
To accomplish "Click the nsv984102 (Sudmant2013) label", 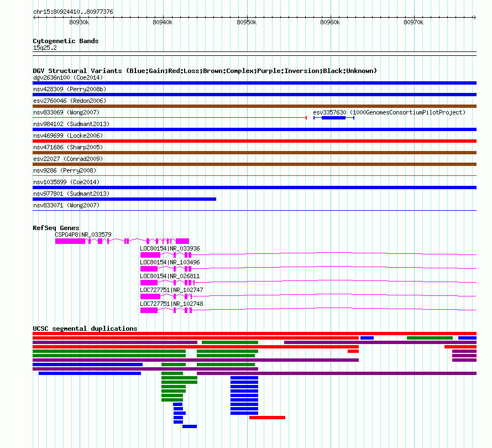I will tap(71, 124).
